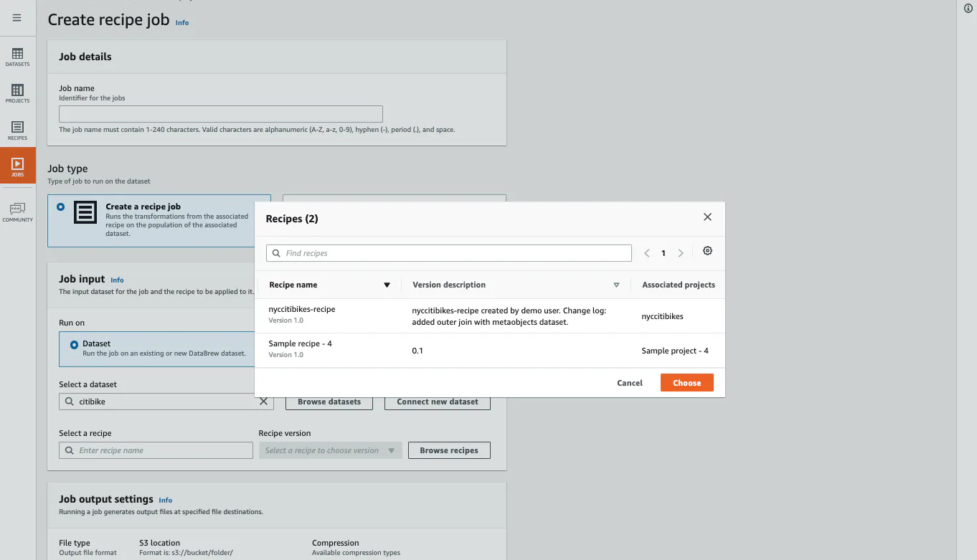Screen dimensions: 977x560
Task: Clear the citibike dataset search text
Action: (x=263, y=402)
